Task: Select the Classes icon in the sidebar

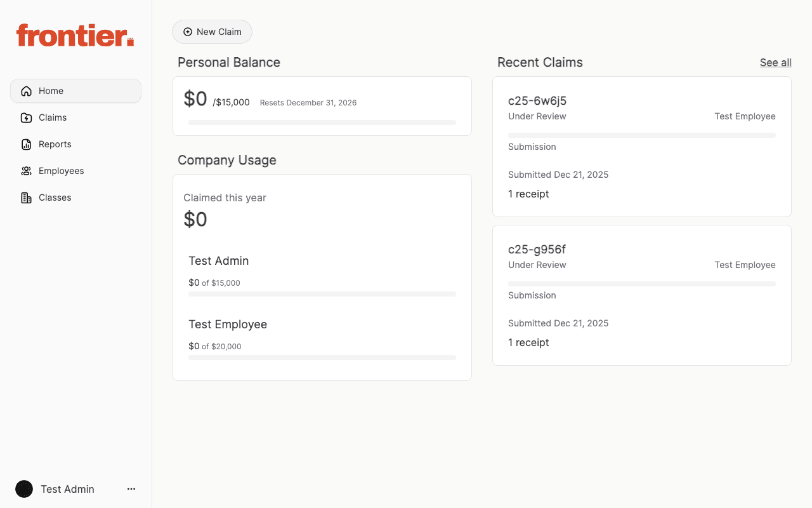Action: [25, 197]
